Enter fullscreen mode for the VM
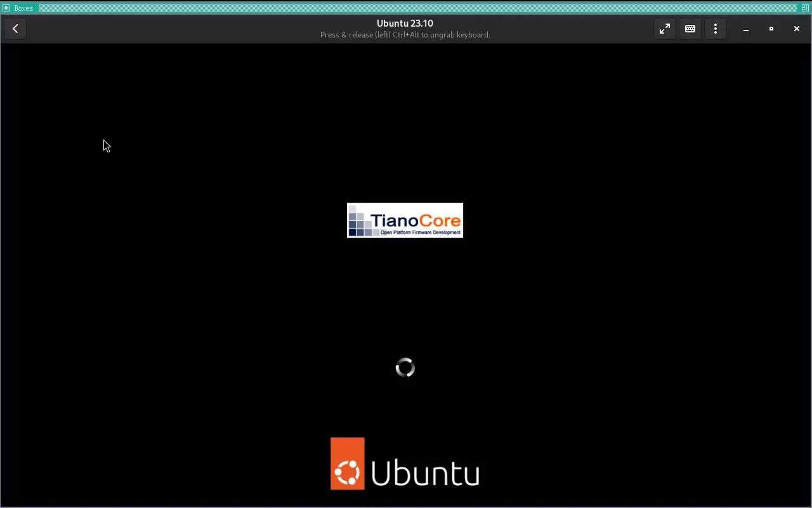 tap(664, 29)
